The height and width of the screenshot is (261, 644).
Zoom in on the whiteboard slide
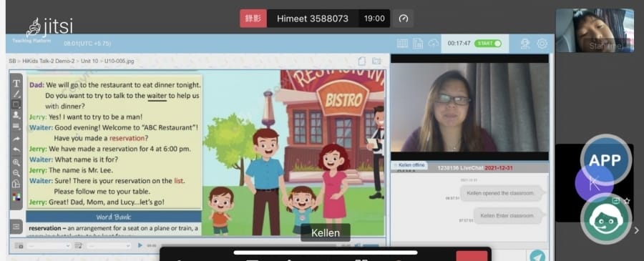pos(16,162)
